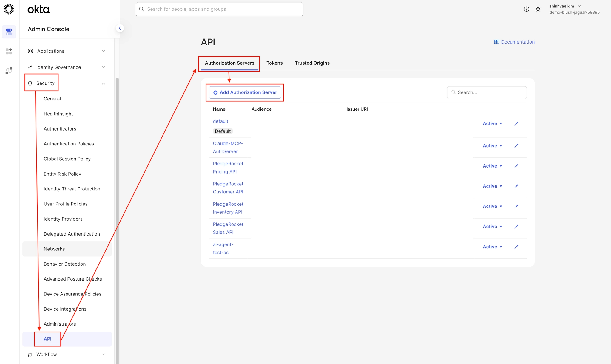The height and width of the screenshot is (364, 611).
Task: Focus the people, apps and groups search field
Action: pyautogui.click(x=219, y=9)
